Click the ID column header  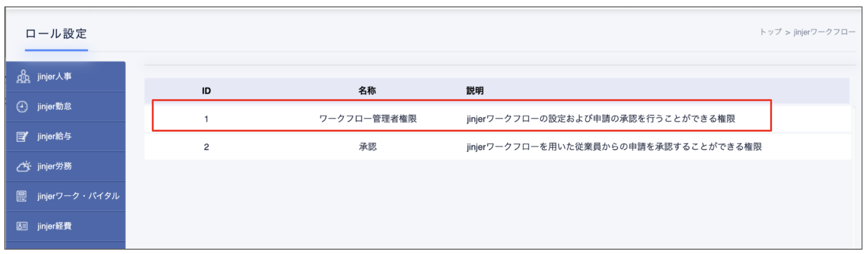click(206, 91)
